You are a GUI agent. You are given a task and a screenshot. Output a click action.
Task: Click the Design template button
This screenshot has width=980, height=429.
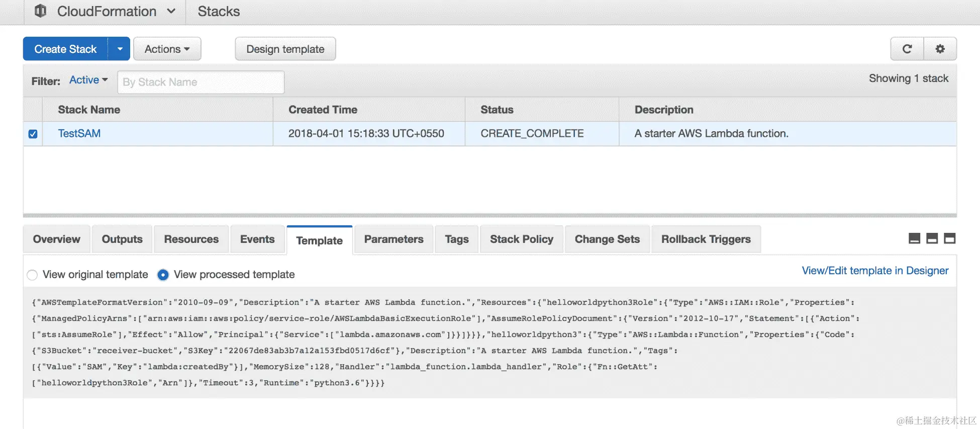[x=285, y=49]
